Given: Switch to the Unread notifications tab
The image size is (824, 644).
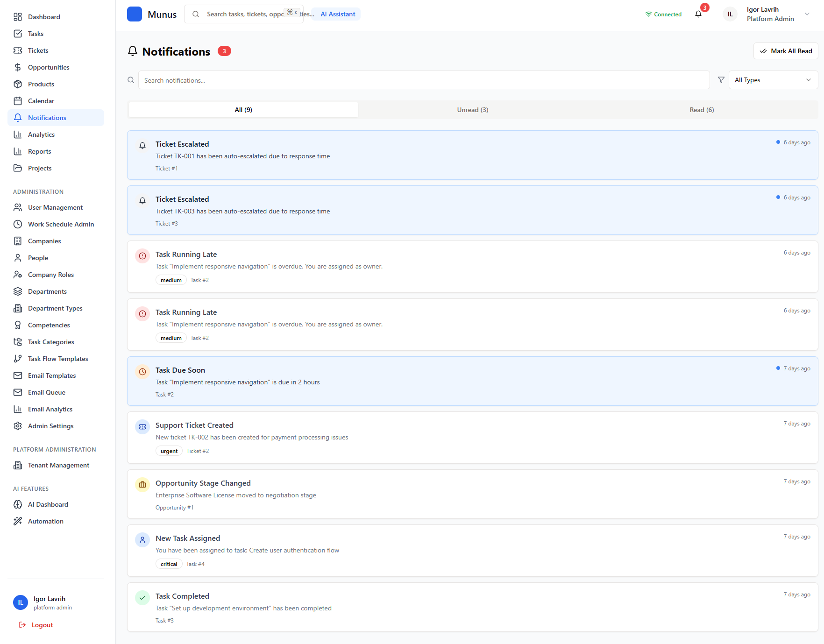Looking at the screenshot, I should pos(472,109).
